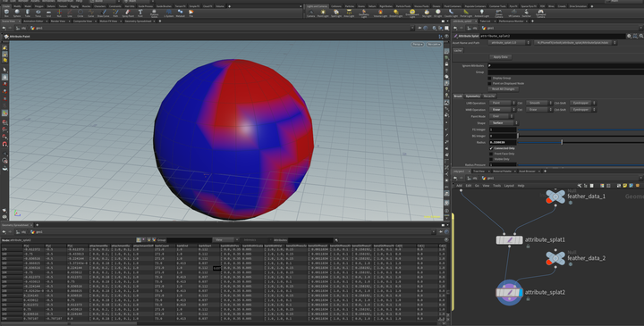Click the Radius value input field
The image size is (644, 326).
[503, 142]
